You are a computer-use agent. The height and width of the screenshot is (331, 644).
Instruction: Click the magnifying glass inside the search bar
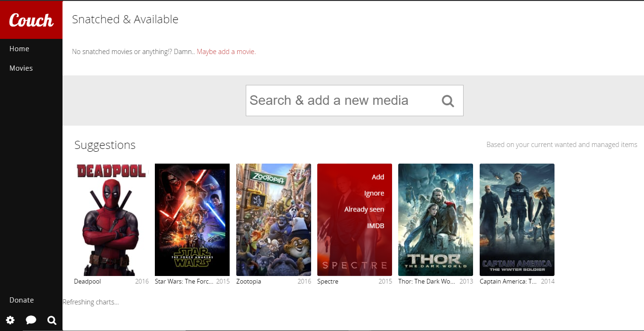[447, 101]
